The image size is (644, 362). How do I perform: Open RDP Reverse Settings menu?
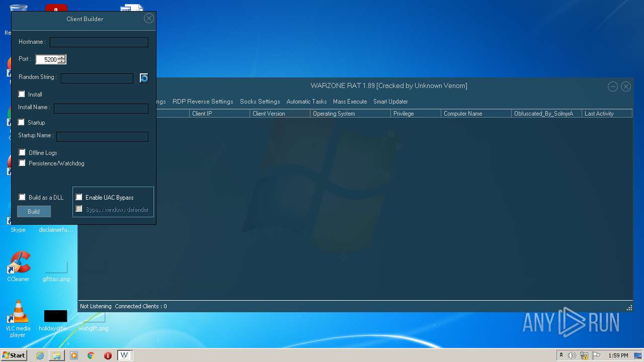pyautogui.click(x=203, y=102)
